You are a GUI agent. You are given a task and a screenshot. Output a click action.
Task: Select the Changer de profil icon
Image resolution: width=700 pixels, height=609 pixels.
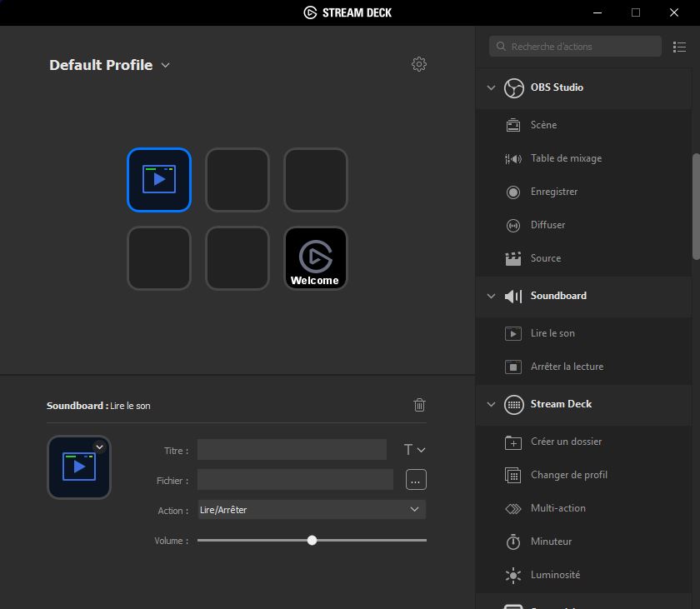coord(513,475)
